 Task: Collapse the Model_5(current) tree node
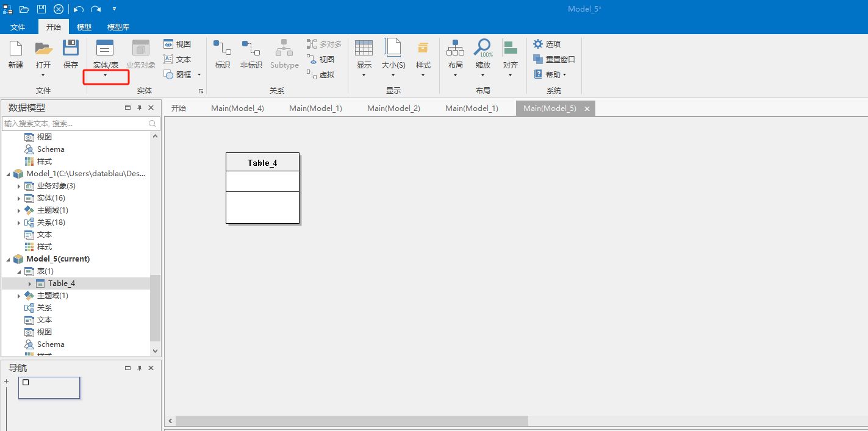pos(8,259)
